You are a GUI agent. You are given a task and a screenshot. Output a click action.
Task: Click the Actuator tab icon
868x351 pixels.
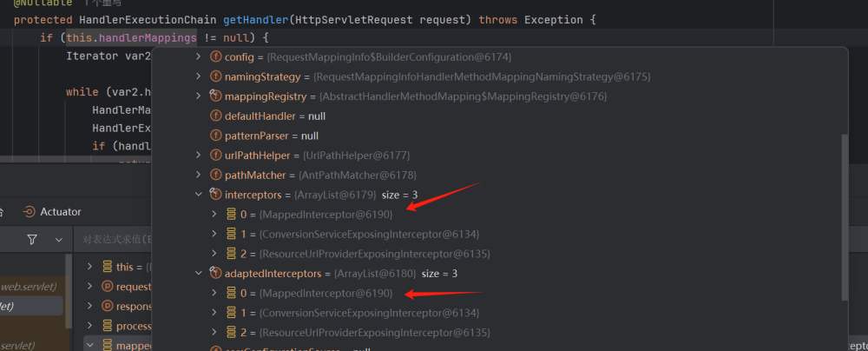point(29,212)
